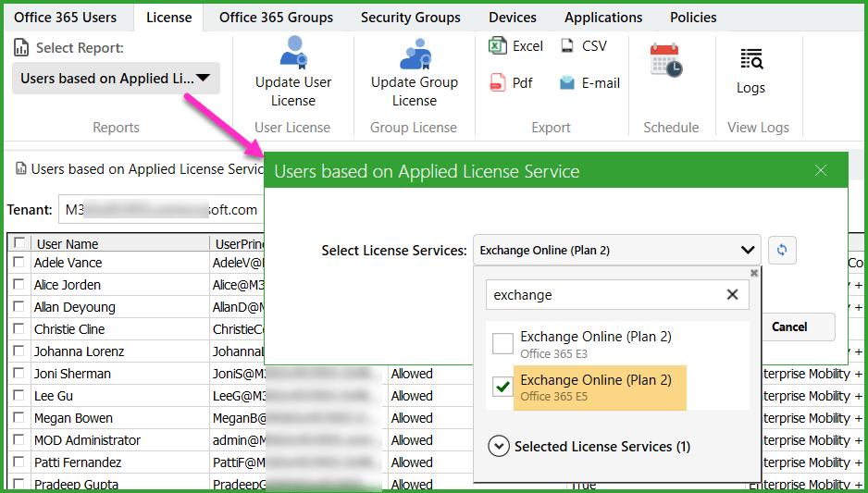Click the Tenant input field
The width and height of the screenshot is (868, 493).
point(162,210)
